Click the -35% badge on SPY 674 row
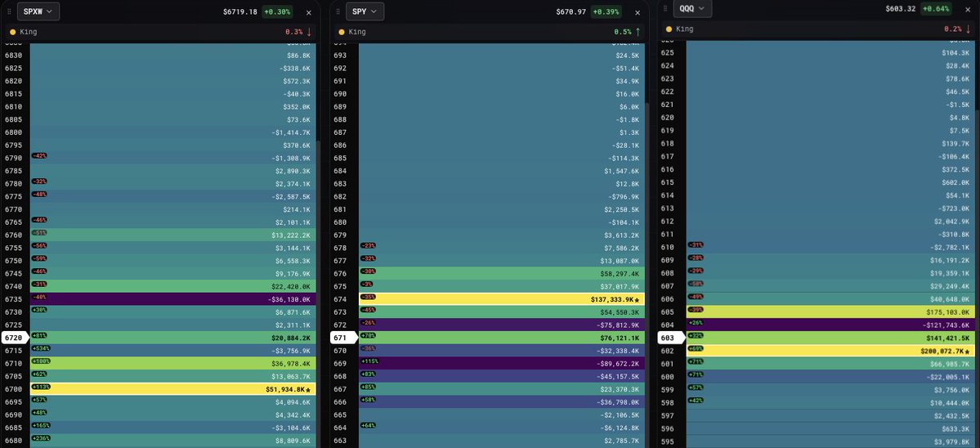Viewport: 980px width, 448px height. (x=368, y=297)
